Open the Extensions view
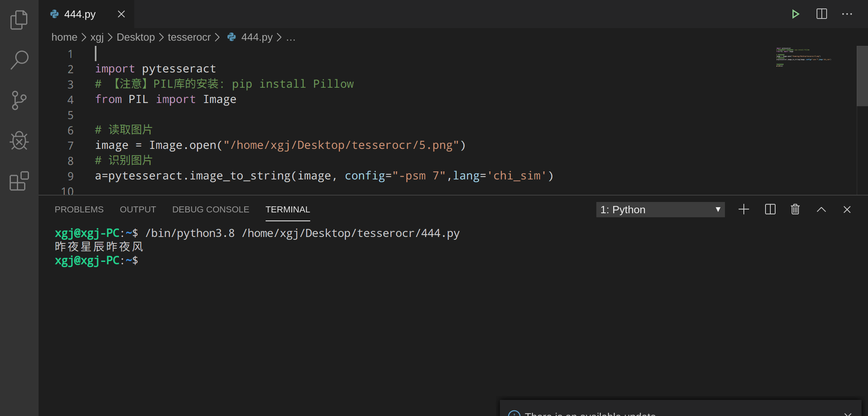 (19, 181)
